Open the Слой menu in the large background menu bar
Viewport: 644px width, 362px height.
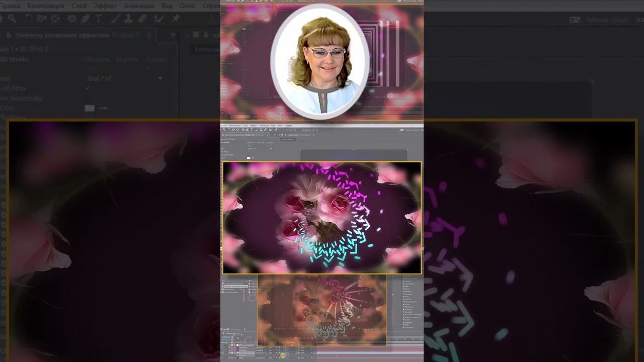click(x=79, y=6)
